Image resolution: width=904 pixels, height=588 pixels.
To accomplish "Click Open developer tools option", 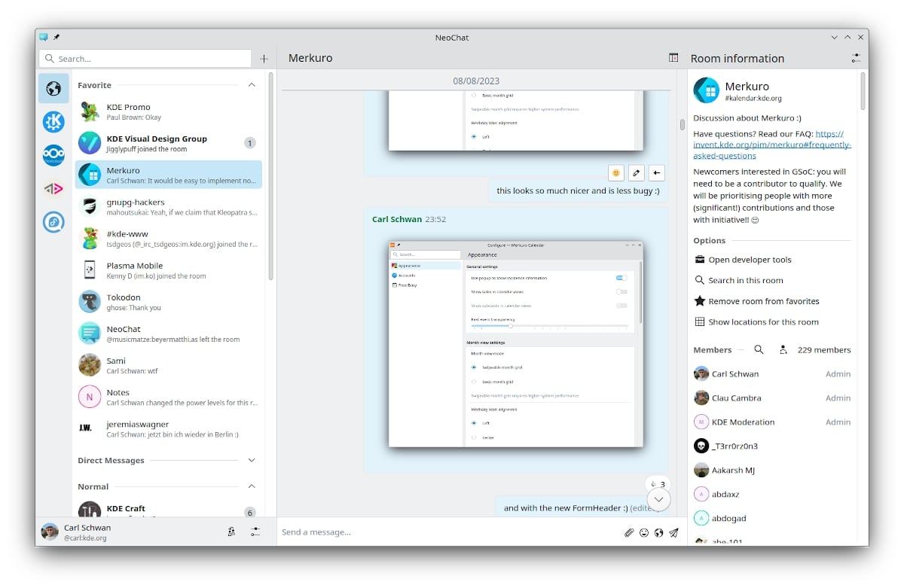I will point(772,260).
